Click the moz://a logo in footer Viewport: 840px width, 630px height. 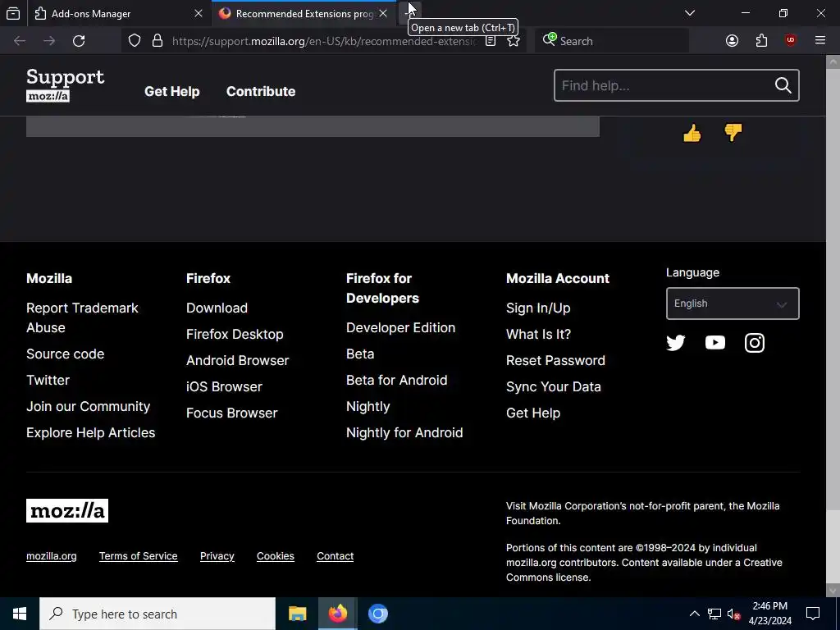pyautogui.click(x=67, y=510)
